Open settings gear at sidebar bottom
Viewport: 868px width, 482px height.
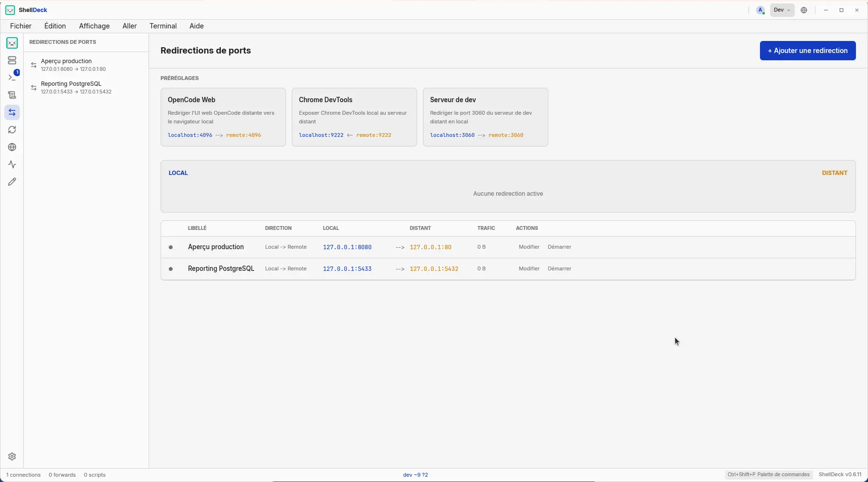pyautogui.click(x=12, y=456)
